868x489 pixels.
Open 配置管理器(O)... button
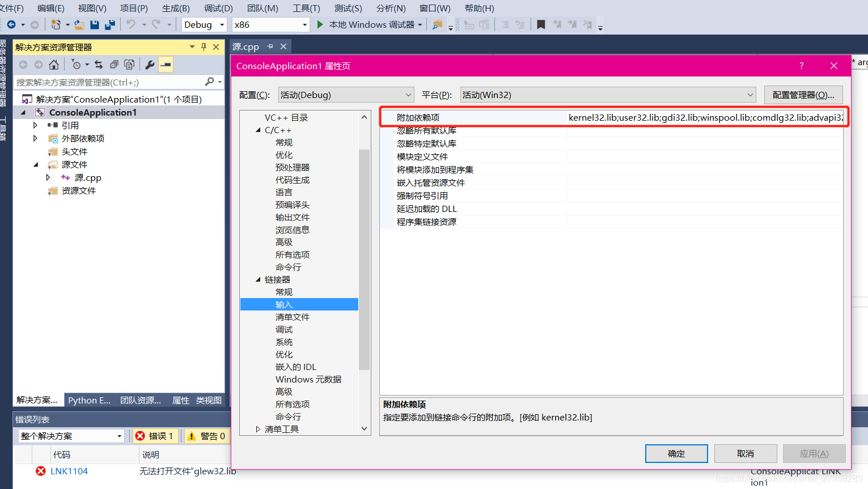click(803, 95)
